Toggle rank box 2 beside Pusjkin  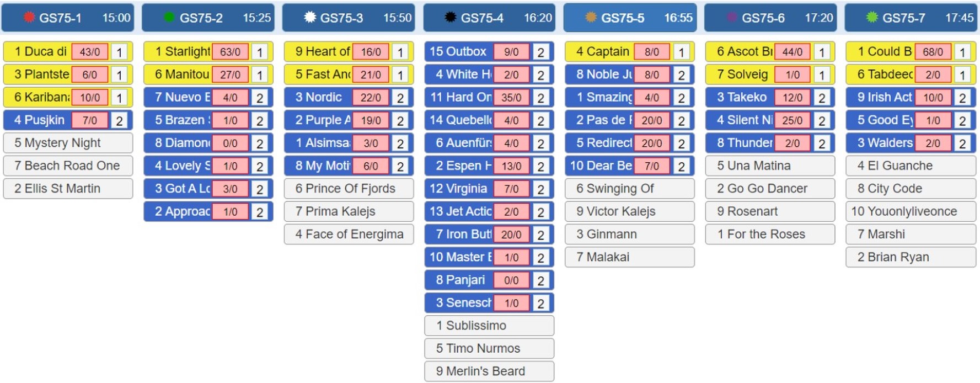click(119, 120)
